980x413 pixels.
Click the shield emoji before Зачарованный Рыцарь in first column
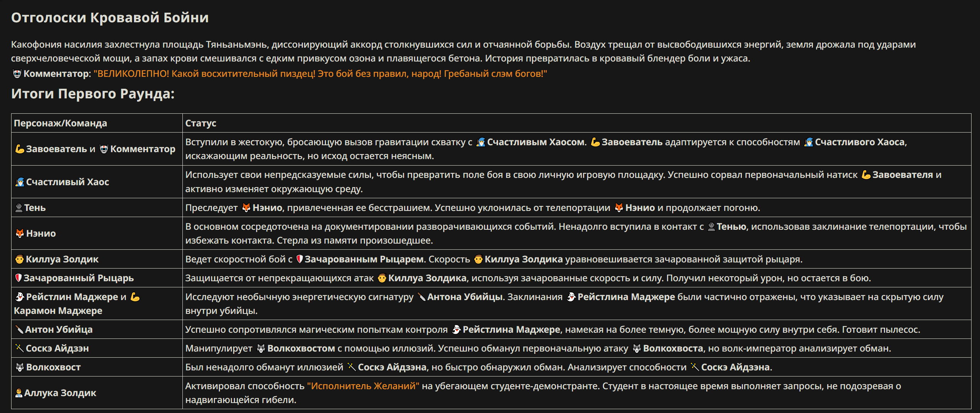pos(18,278)
